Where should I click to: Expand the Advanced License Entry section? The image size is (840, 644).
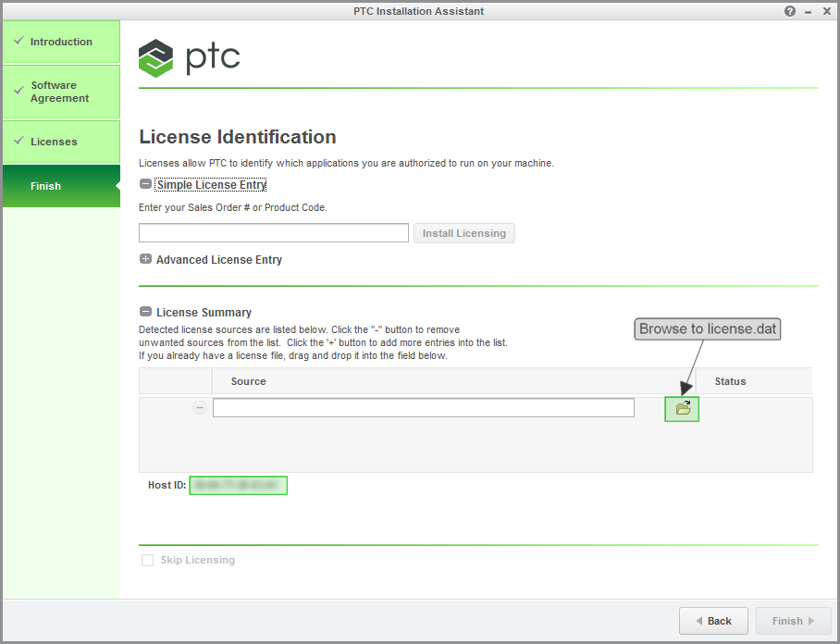[145, 259]
